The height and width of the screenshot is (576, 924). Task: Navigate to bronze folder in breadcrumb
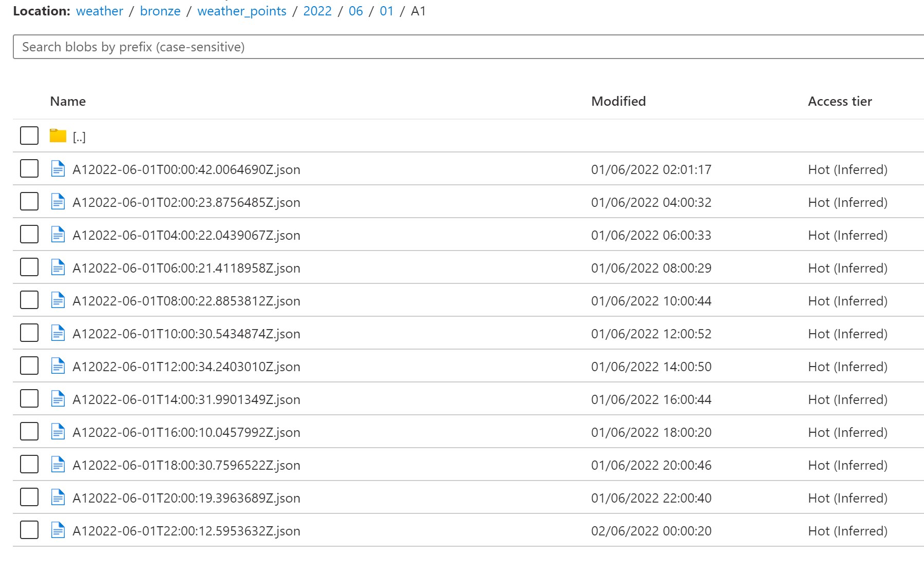(x=160, y=11)
